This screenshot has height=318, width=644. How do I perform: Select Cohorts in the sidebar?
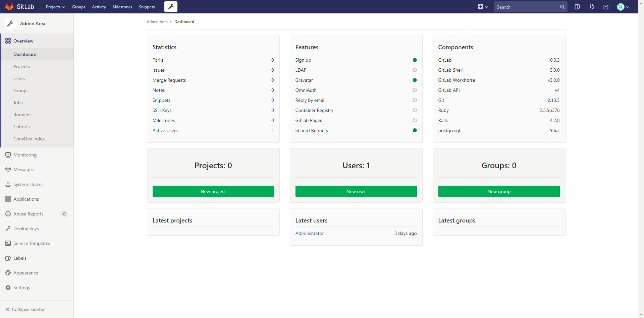pos(38,127)
